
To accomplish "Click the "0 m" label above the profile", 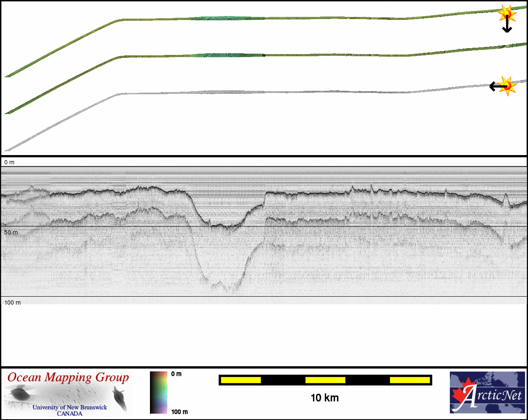I will [x=9, y=162].
